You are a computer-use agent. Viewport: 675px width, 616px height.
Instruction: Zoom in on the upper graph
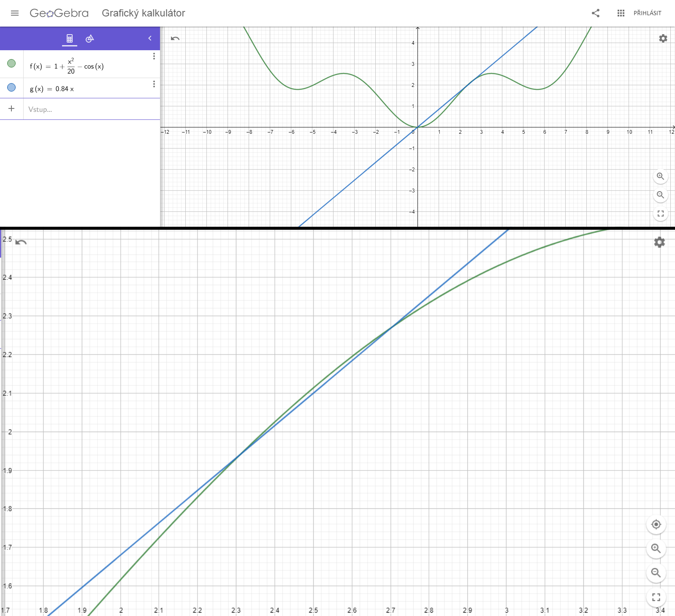click(x=660, y=176)
